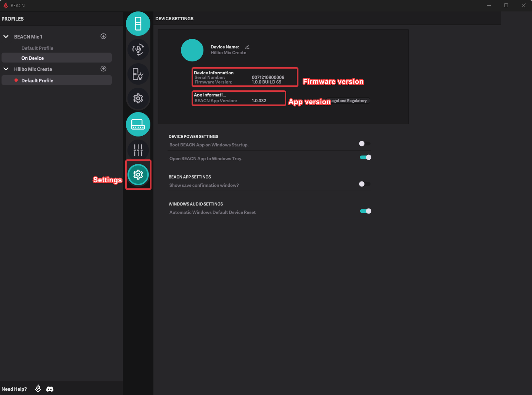Image resolution: width=532 pixels, height=395 pixels.
Task: Add a profile to BEACN Mic 1
Action: point(103,36)
